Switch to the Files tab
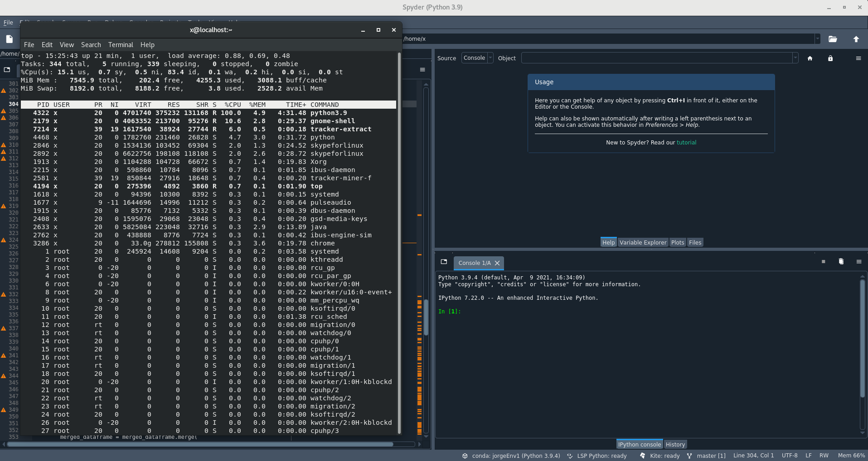Image resolution: width=868 pixels, height=461 pixels. point(694,242)
